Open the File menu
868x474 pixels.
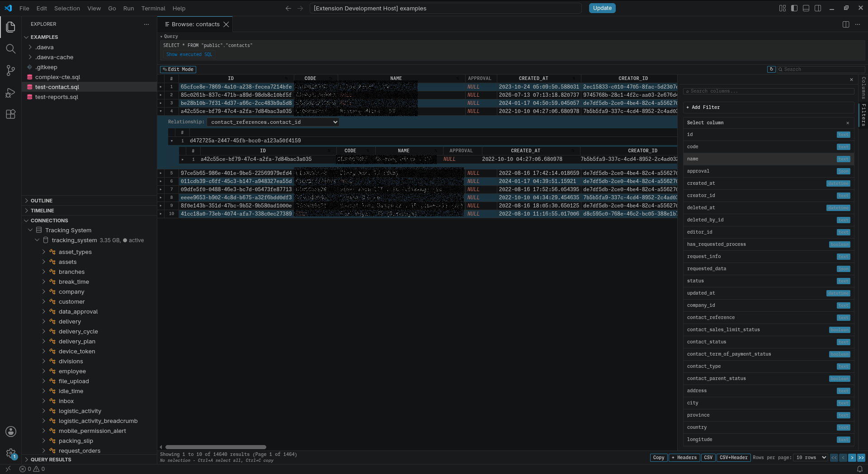pos(24,8)
